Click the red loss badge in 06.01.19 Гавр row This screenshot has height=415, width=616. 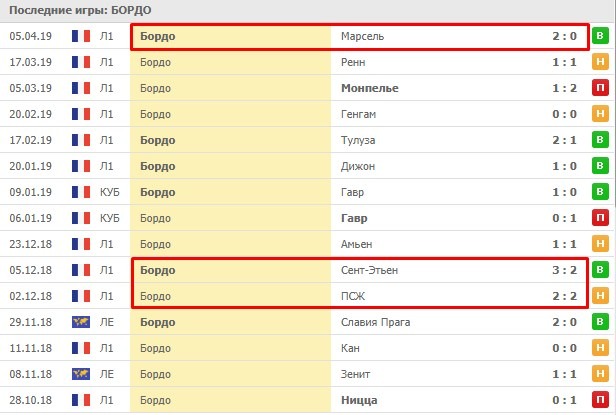point(600,218)
